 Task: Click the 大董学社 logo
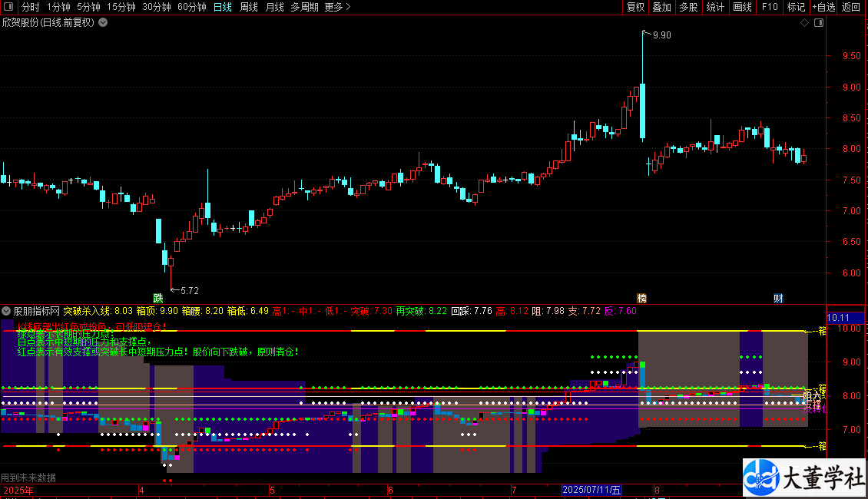coord(803,478)
